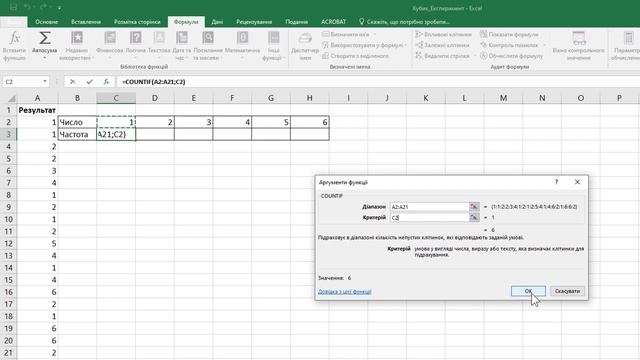Select cell B2 labeled Число

point(77,122)
